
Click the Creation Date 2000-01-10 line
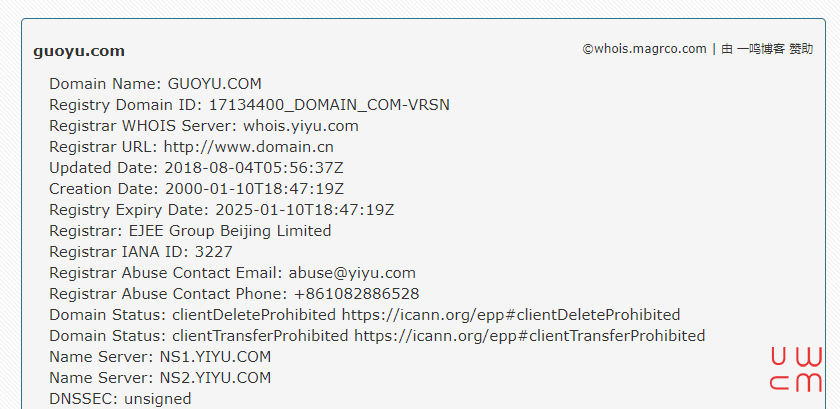pyautogui.click(x=197, y=189)
